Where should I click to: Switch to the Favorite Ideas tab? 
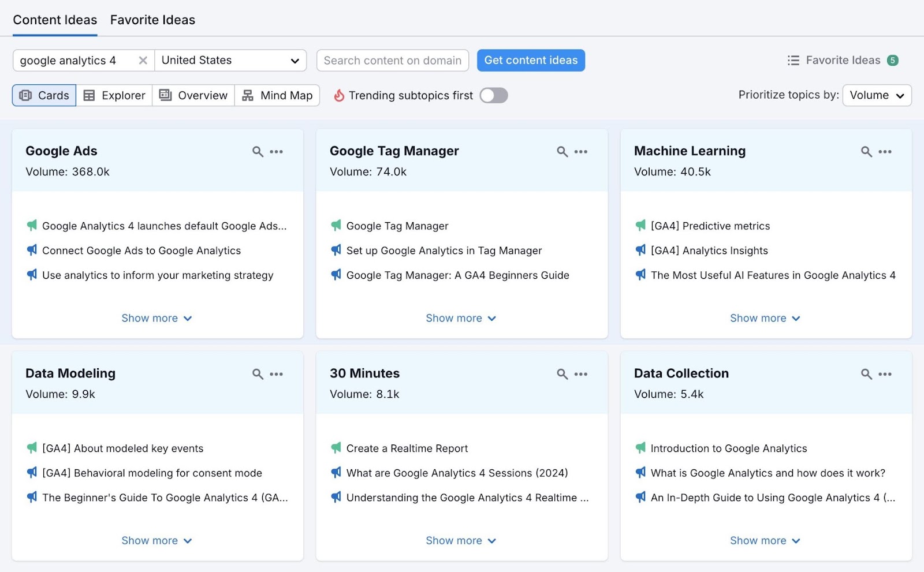click(152, 20)
